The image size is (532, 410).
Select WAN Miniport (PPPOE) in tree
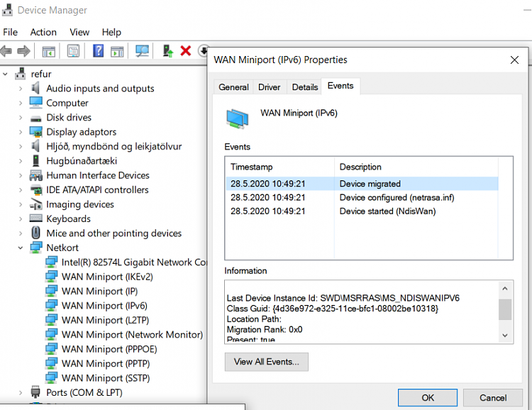coord(109,349)
